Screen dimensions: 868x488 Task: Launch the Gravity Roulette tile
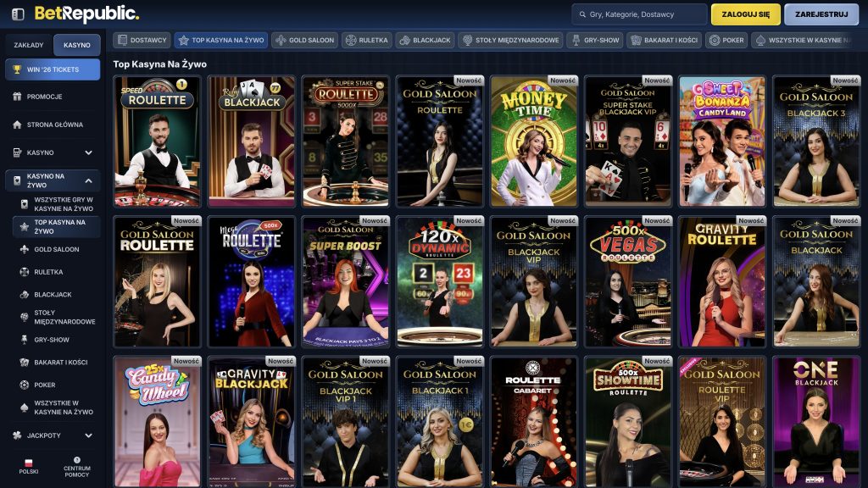722,281
